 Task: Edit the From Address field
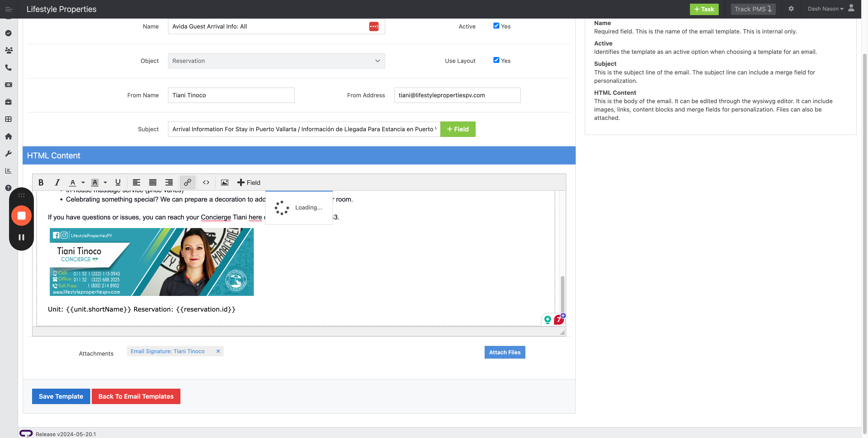pyautogui.click(x=457, y=95)
